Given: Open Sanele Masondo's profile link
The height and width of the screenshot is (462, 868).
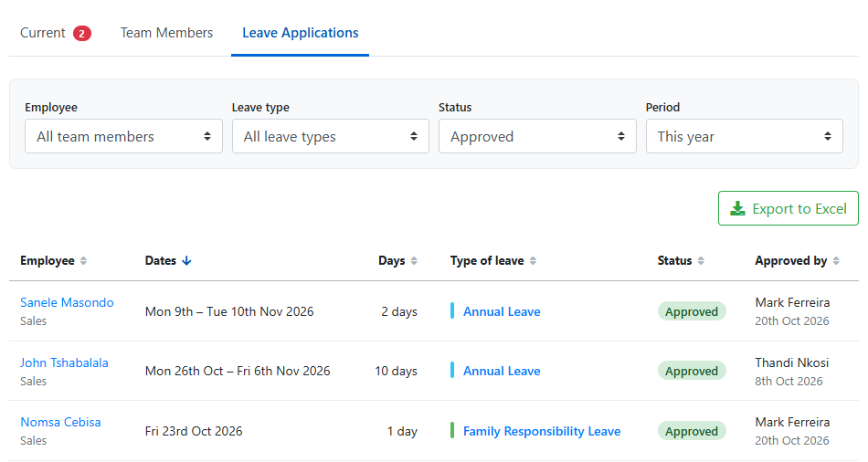Looking at the screenshot, I should (x=67, y=302).
